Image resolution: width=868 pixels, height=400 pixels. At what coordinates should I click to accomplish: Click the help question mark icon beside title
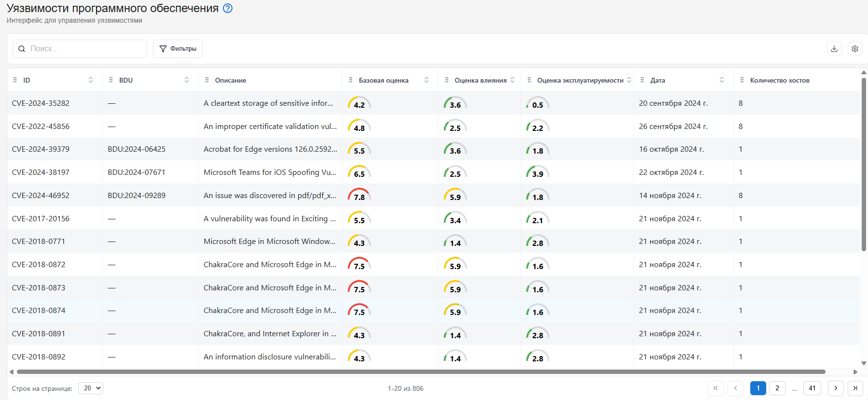[x=228, y=8]
